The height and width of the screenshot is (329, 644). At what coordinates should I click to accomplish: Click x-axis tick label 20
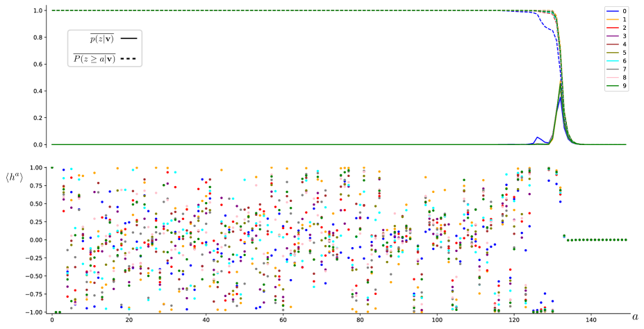129,319
